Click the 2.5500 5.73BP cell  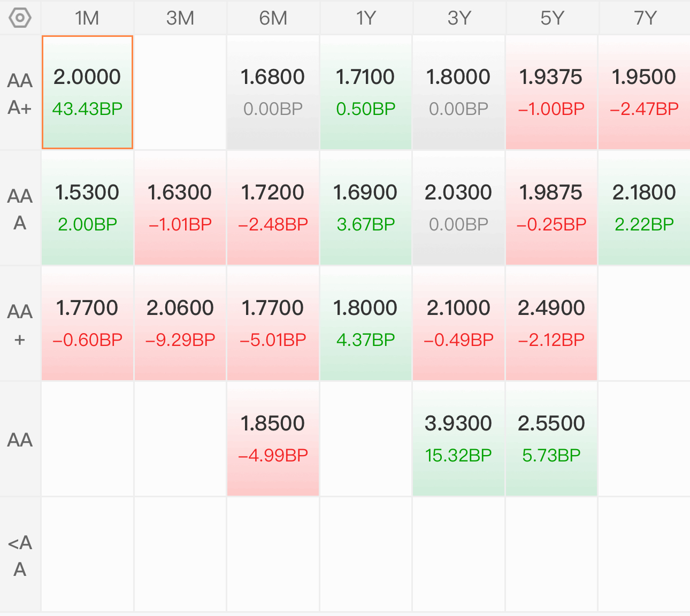(551, 439)
